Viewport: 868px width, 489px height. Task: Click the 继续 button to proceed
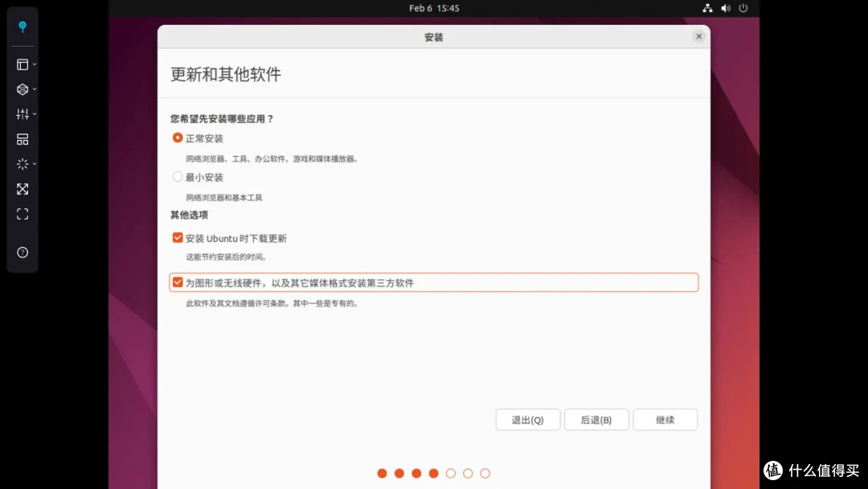[x=665, y=419]
